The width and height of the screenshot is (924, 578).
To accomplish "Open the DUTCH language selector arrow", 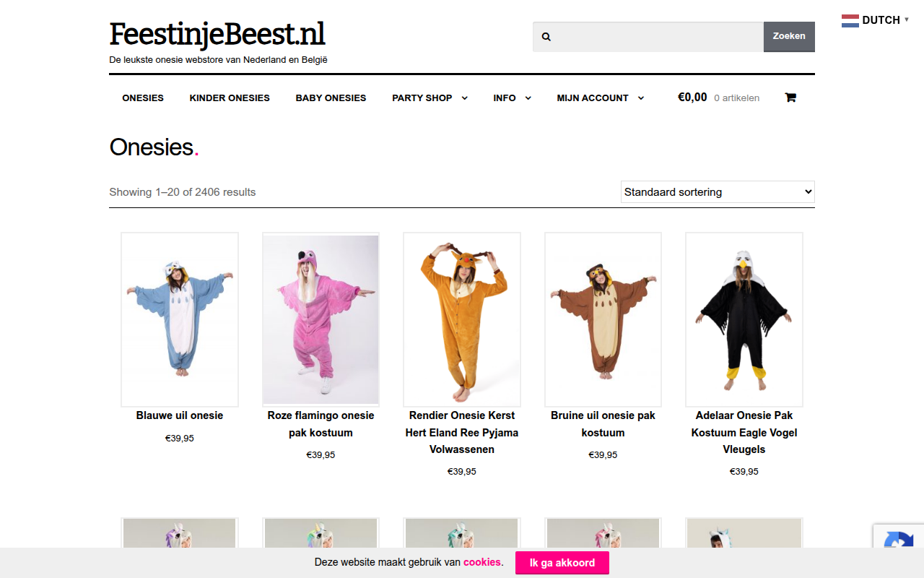I will [907, 20].
